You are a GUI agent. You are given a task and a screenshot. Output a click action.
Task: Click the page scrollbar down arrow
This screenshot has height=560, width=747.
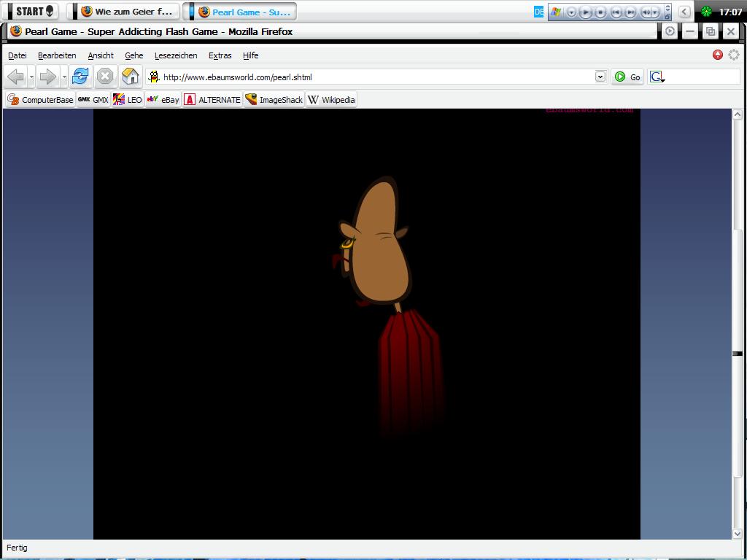(x=737, y=534)
